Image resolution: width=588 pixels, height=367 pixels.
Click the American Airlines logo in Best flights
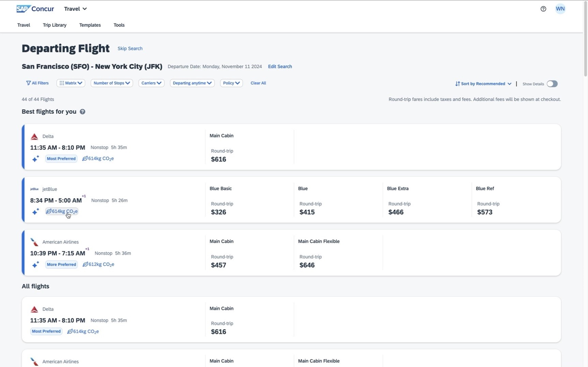click(34, 242)
